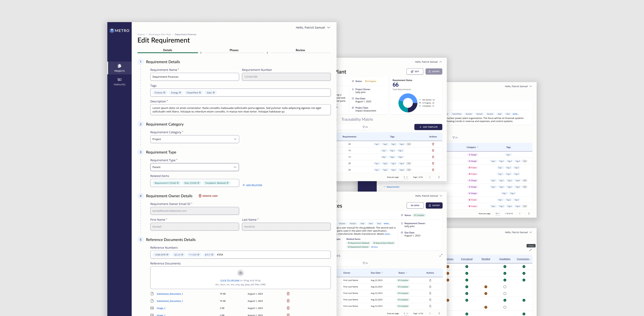Open Templates in the Metro sidebar
Image resolution: width=644 pixels, height=316 pixels.
tap(119, 82)
